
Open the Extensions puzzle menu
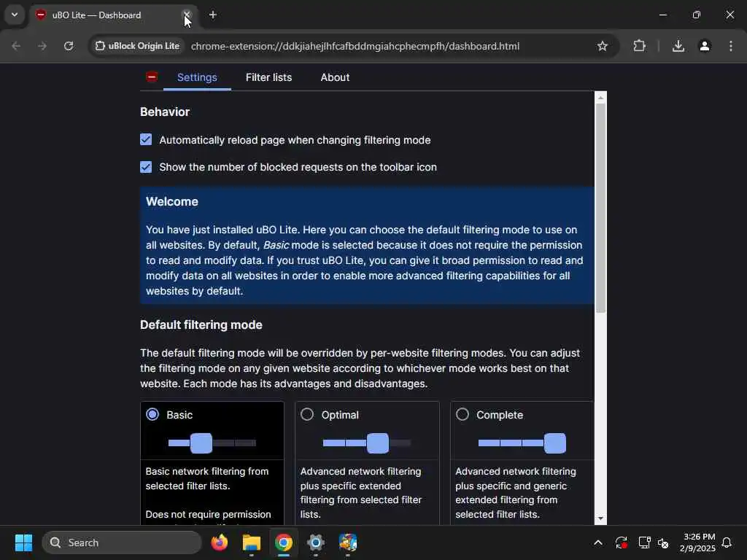tap(639, 46)
